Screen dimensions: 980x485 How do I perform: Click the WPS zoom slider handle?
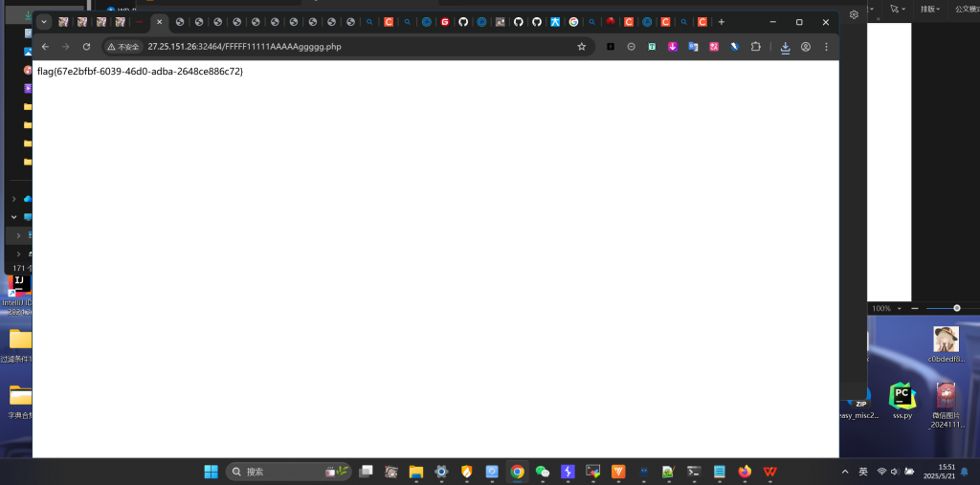(956, 308)
